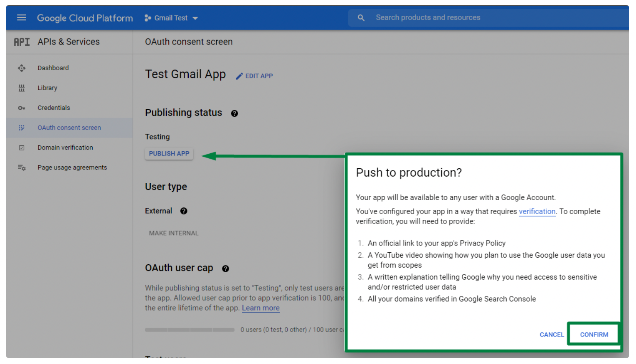Open the Gmail Test project selector
The image size is (636, 364).
[171, 18]
